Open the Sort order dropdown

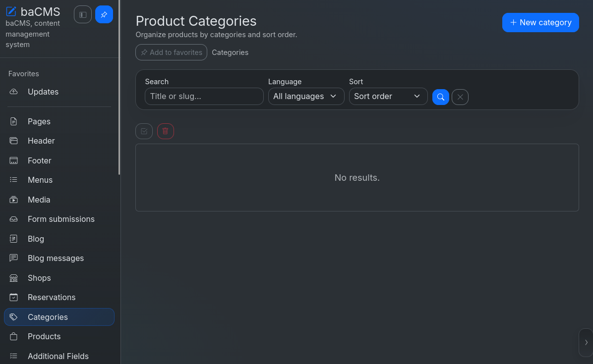click(388, 96)
